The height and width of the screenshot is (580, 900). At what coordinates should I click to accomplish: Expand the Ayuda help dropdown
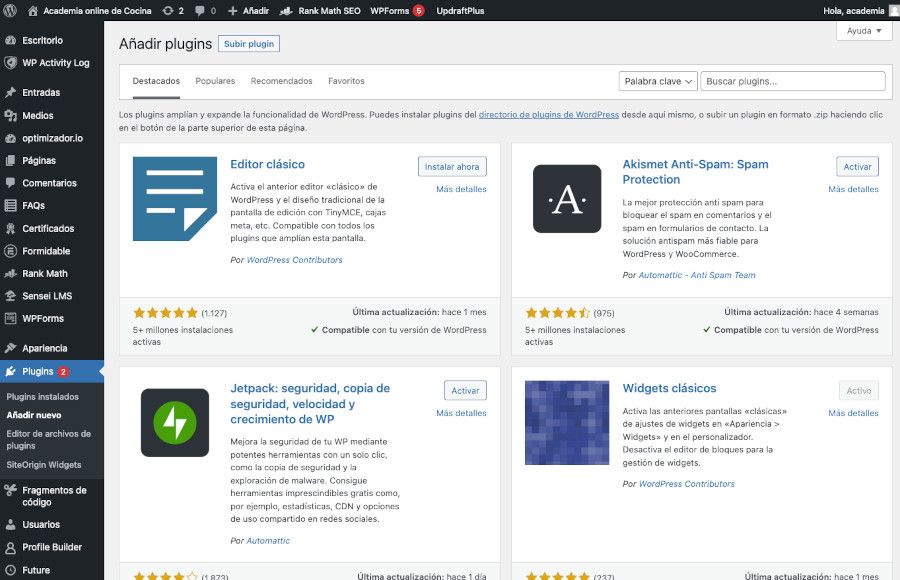coord(864,31)
